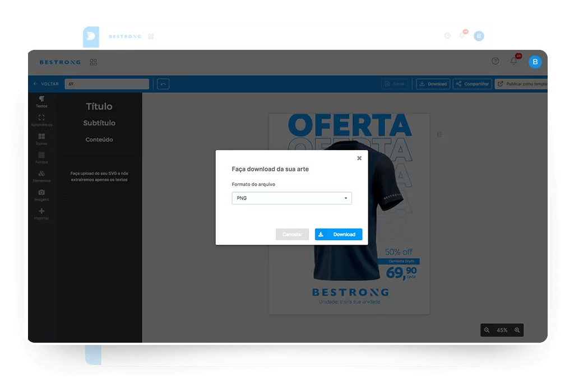The image size is (574, 392).
Task: Open the help question mark icon
Action: (495, 61)
